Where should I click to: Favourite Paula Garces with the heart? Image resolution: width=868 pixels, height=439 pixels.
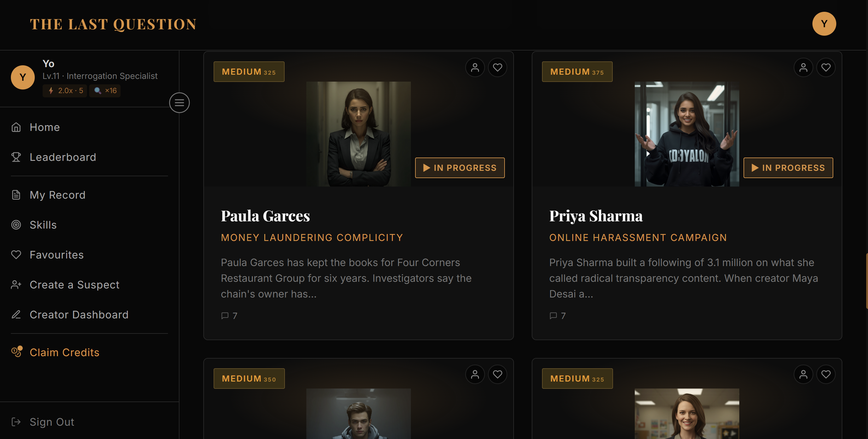497,67
